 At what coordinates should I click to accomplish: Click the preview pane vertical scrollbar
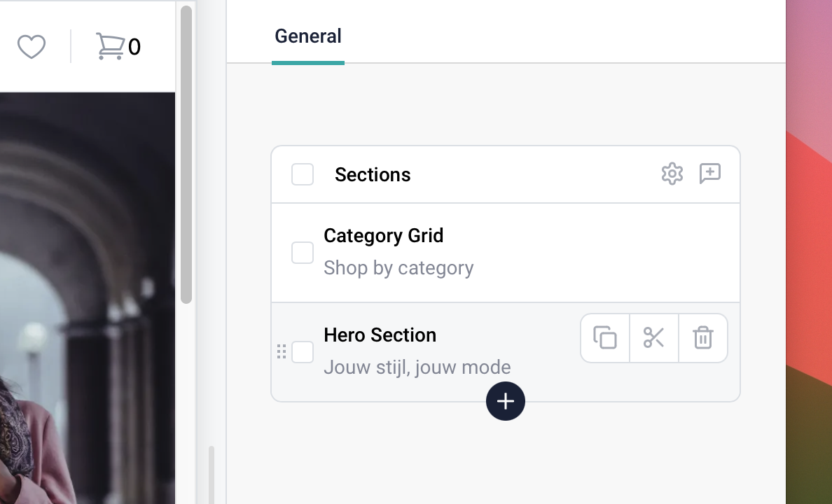[x=186, y=154]
